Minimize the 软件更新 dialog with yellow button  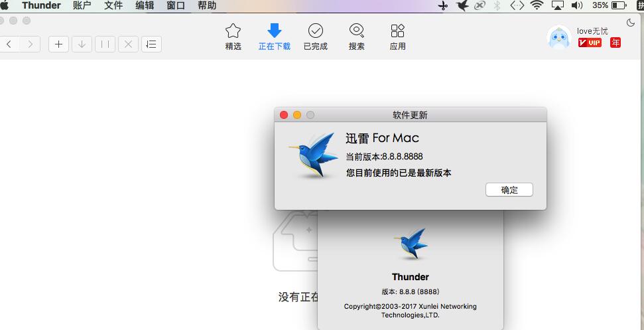[x=297, y=115]
